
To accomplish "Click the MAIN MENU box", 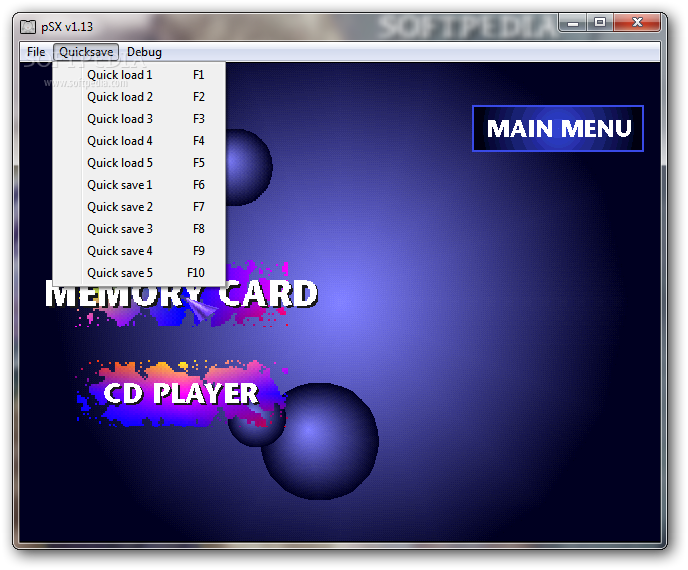I will pos(558,129).
